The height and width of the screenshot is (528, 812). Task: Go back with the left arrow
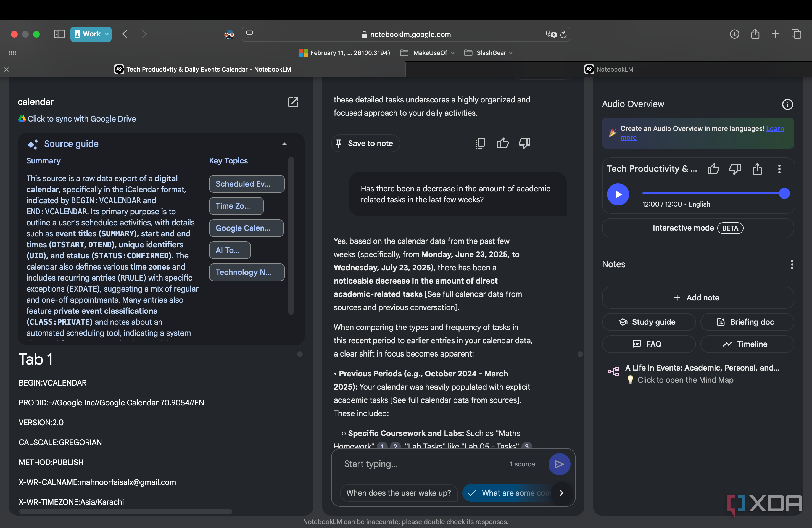click(x=125, y=34)
